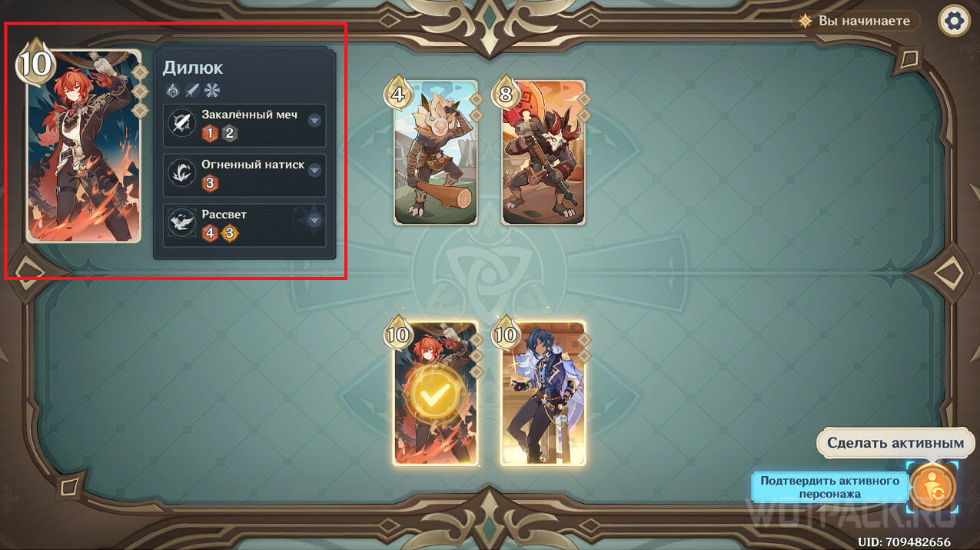Open the settings gear icon
The width and height of the screenshot is (980, 550).
954,21
